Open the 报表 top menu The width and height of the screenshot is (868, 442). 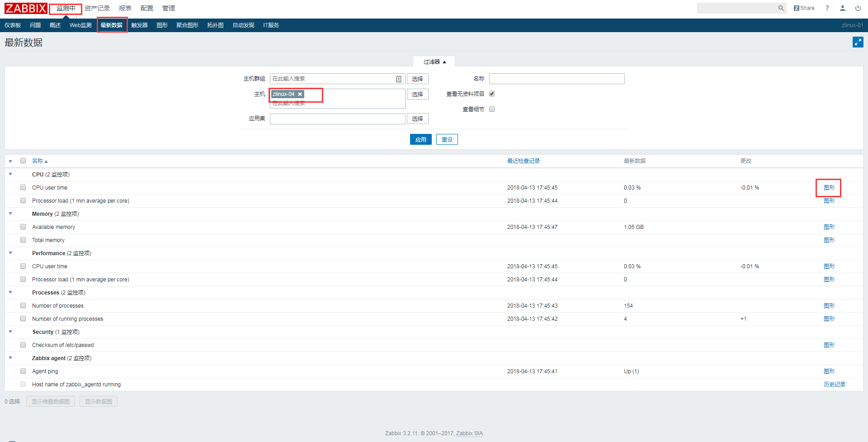[x=125, y=8]
